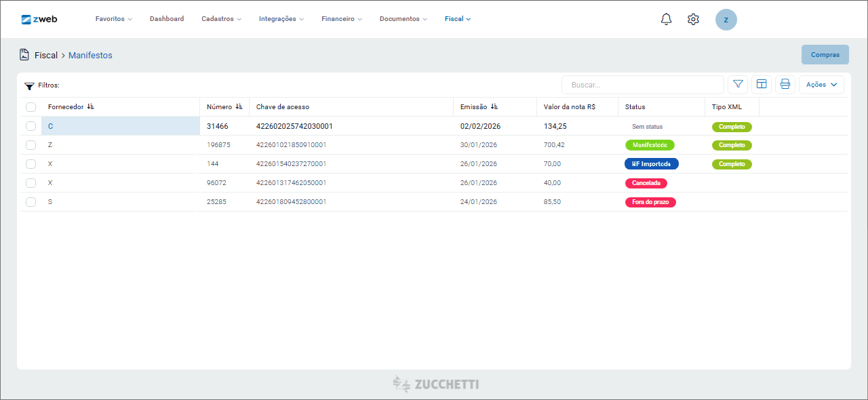The image size is (868, 400).
Task: Go to Dashboard
Action: pos(167,19)
